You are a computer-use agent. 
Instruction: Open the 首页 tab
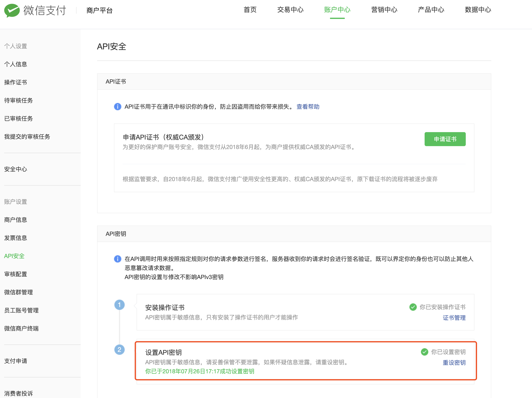[x=250, y=10]
